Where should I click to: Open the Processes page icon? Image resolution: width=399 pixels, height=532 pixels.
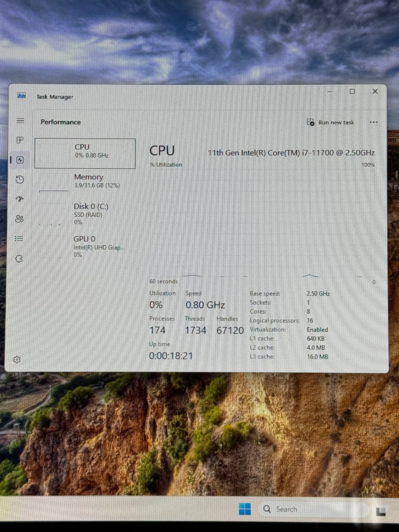(x=20, y=140)
